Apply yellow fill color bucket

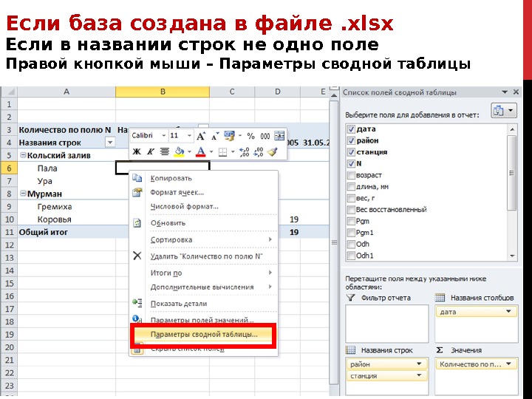pos(180,151)
